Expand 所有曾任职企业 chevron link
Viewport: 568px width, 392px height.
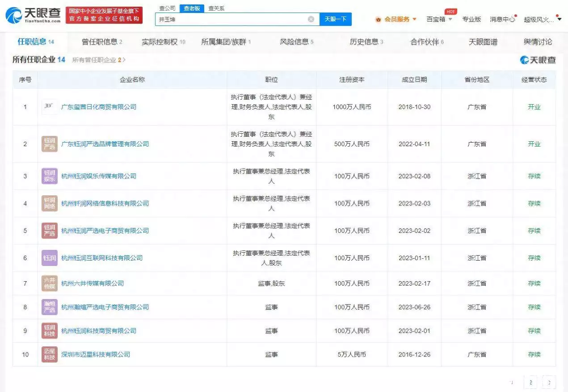(x=124, y=60)
